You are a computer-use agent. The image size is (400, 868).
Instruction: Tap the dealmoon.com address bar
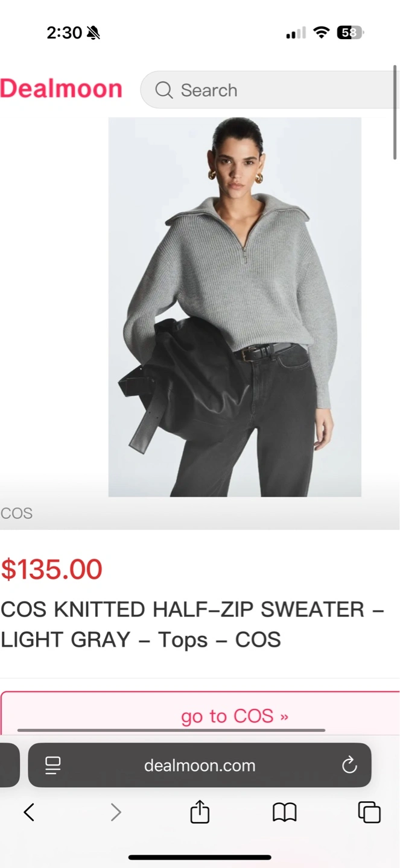pos(200,766)
